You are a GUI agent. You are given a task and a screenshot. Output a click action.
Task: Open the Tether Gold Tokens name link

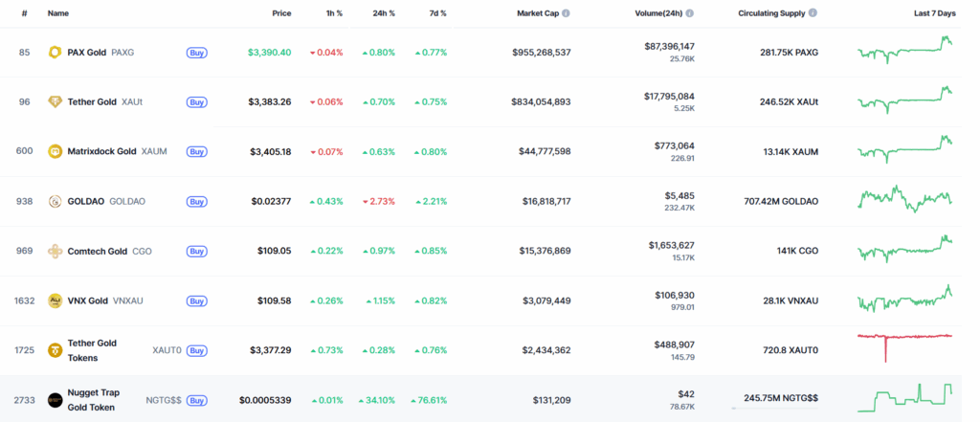click(92, 351)
